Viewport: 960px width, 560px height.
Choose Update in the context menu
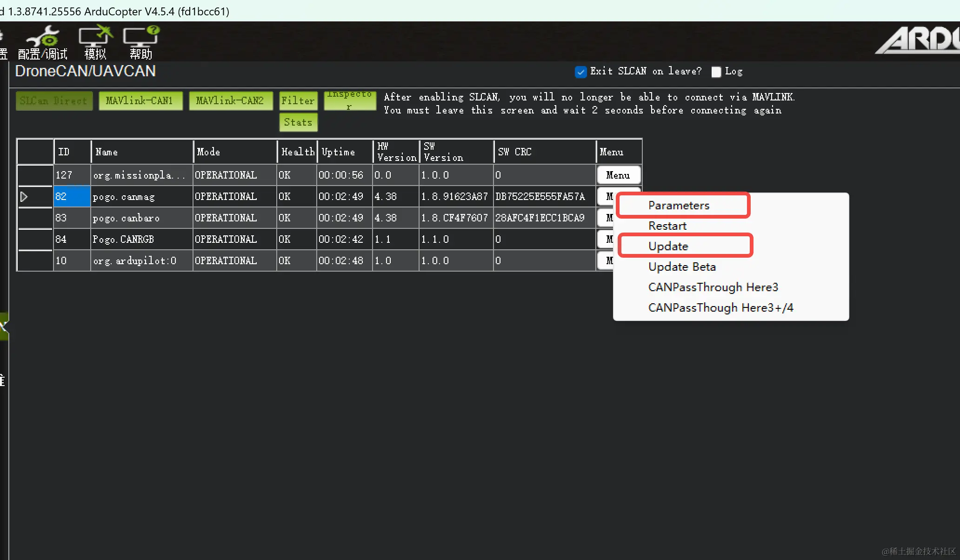668,247
